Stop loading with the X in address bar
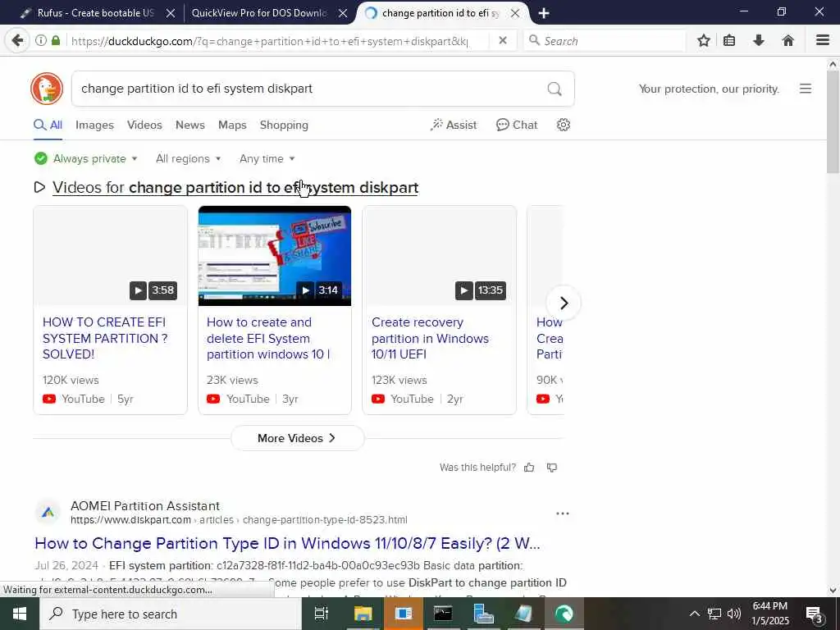The width and height of the screenshot is (840, 630). click(503, 41)
